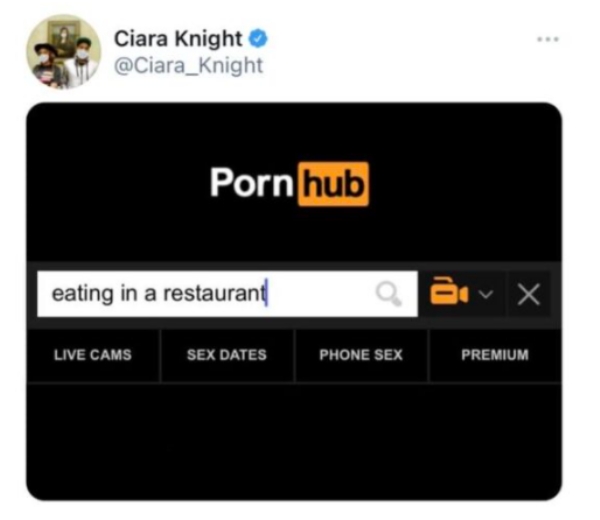Click the white Porn logo text
The width and height of the screenshot is (600, 520).
[x=252, y=183]
